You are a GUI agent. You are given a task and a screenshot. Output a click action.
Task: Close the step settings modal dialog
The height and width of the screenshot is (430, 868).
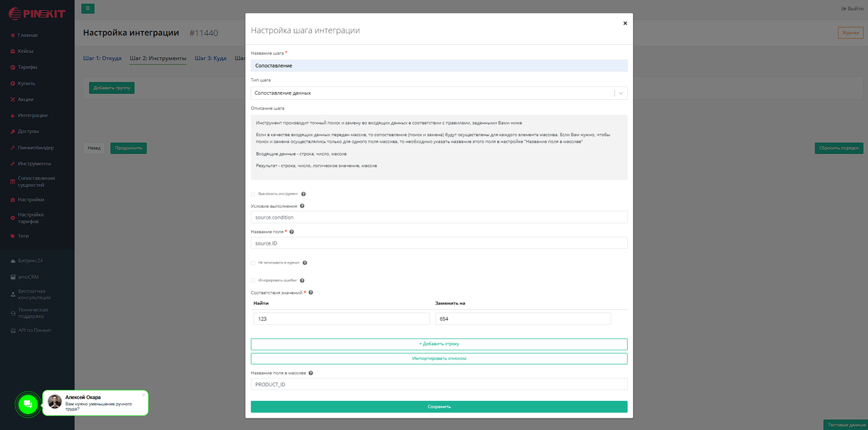tap(625, 23)
